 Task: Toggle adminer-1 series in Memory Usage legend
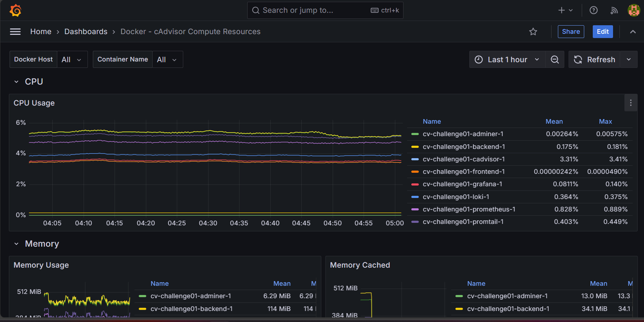191,296
